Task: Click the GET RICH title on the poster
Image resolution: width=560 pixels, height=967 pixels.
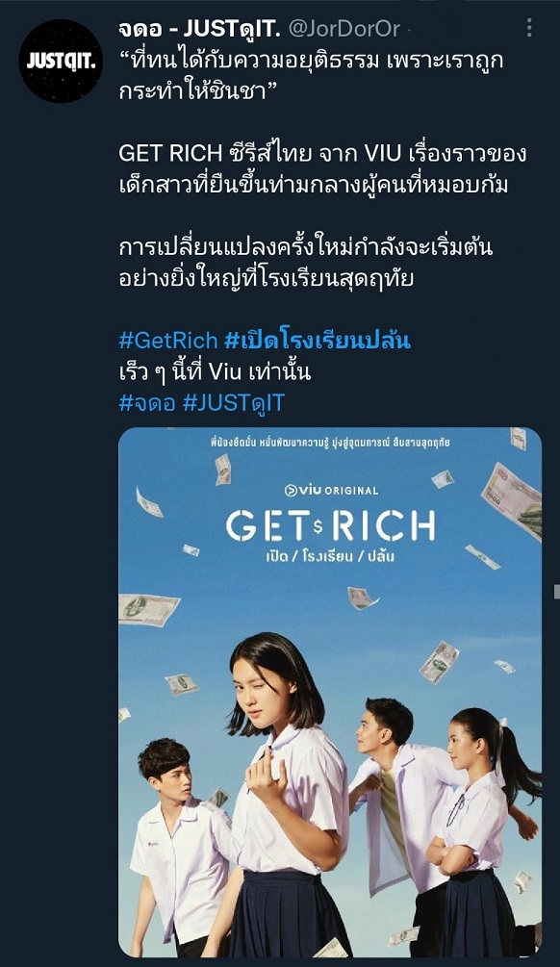Action: pos(330,526)
